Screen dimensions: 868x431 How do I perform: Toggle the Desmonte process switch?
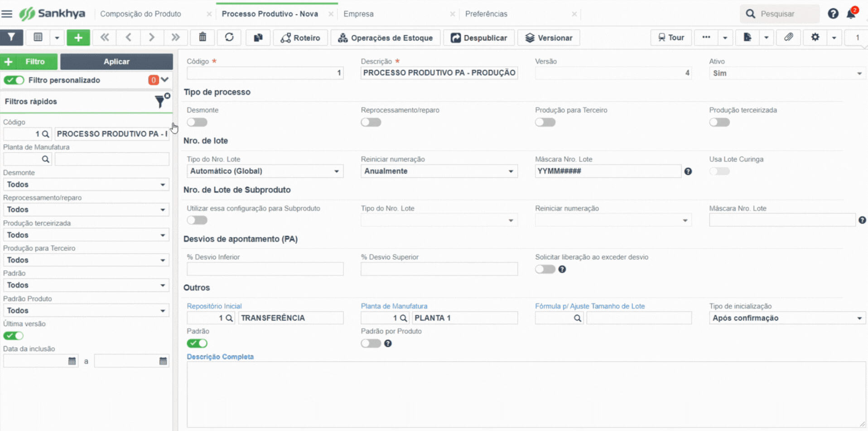197,122
